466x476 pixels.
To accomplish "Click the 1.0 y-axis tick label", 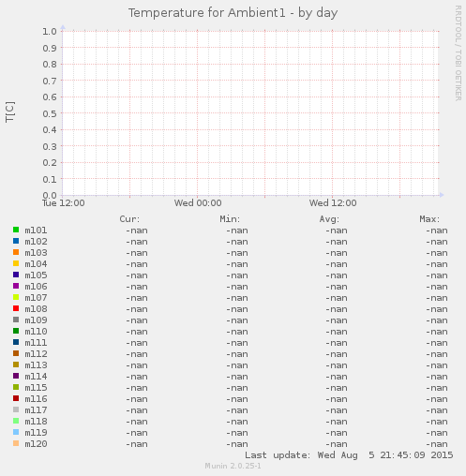I will coord(50,32).
